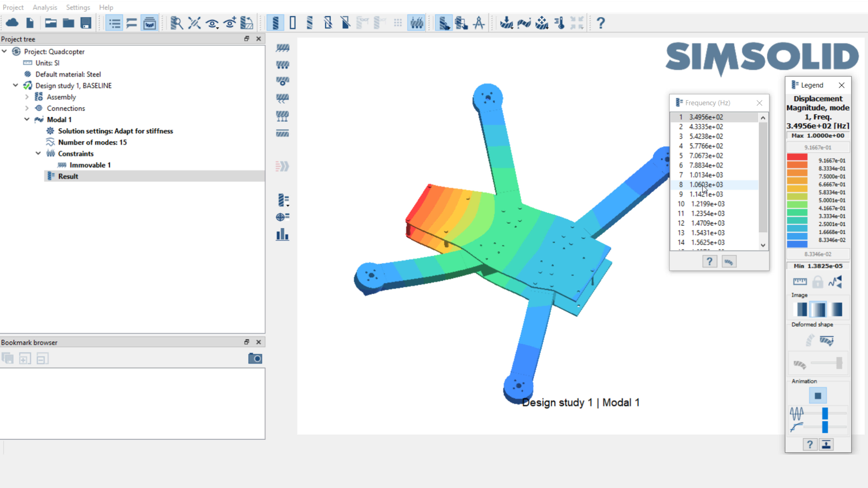Click the save project floppy disk icon
Image resolution: width=868 pixels, height=488 pixels.
coord(86,23)
